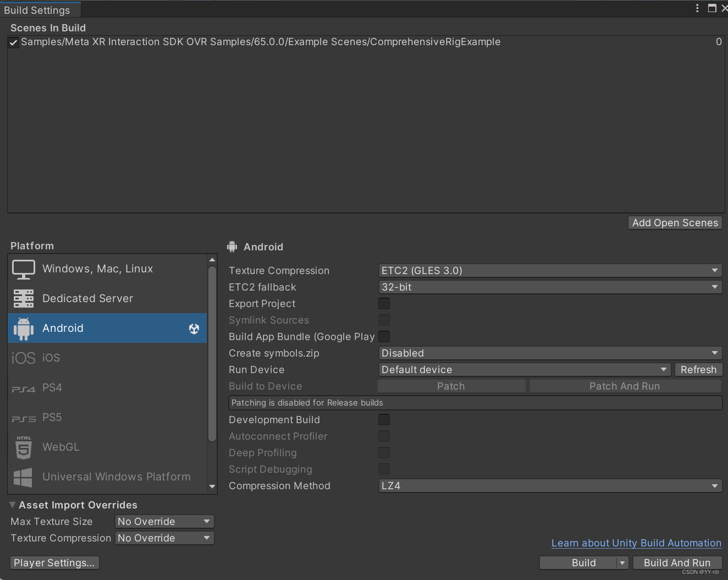Check the Export Project option

(x=384, y=303)
